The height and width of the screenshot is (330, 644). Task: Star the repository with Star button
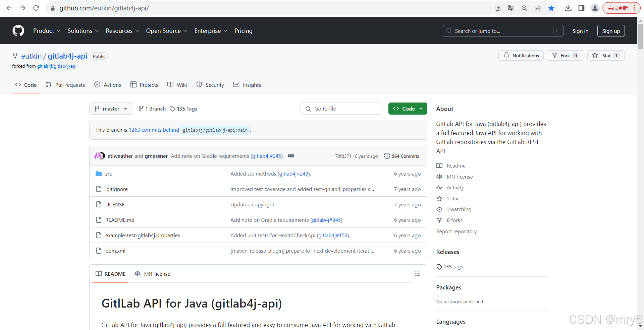[606, 55]
